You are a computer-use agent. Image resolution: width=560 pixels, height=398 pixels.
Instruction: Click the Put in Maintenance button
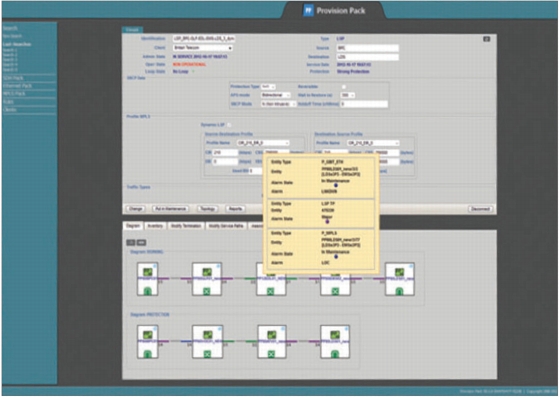[x=170, y=209]
